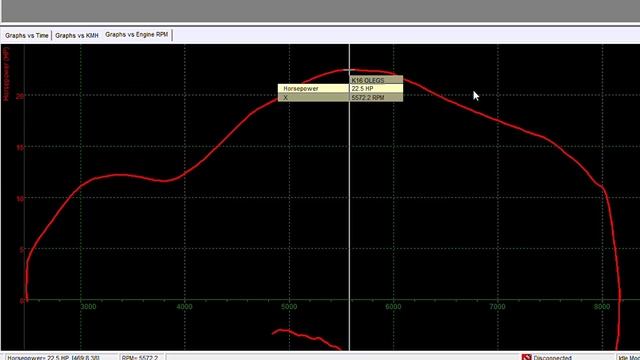
Task: Click the 3000 RPM axis label
Action: tap(88, 307)
